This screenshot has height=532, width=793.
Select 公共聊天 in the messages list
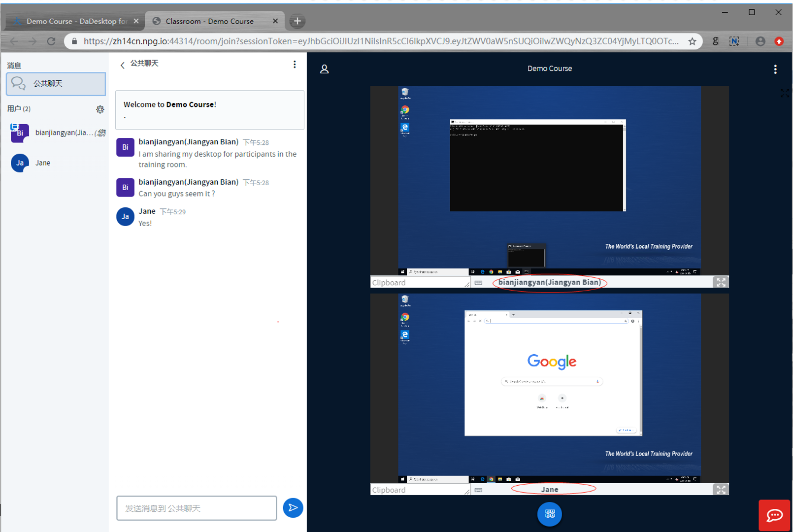click(x=56, y=84)
